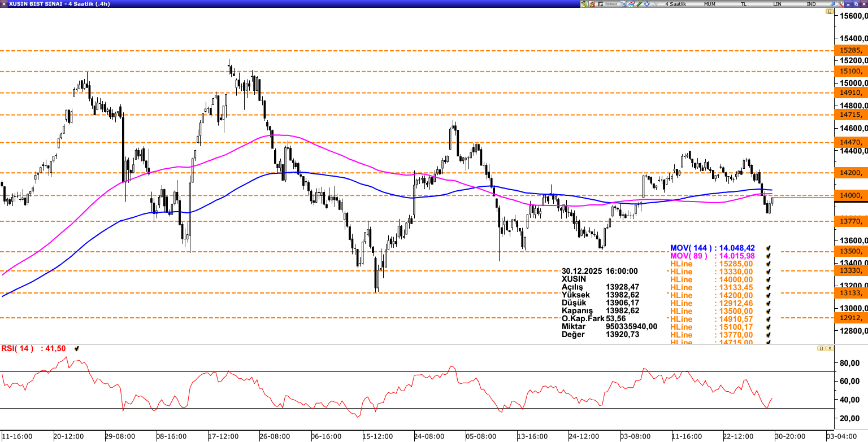Screen dimensions: 868x442
Task: Maximize the RSI panel with bracket button
Action: point(821,348)
